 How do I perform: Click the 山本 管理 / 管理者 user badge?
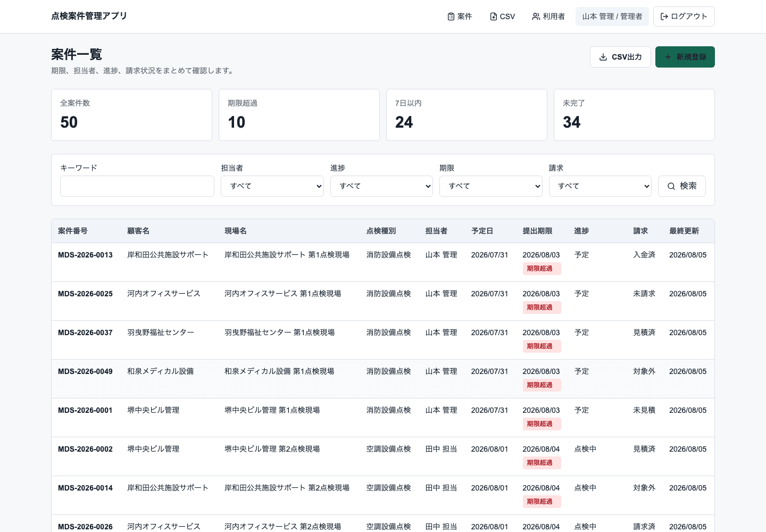point(612,16)
